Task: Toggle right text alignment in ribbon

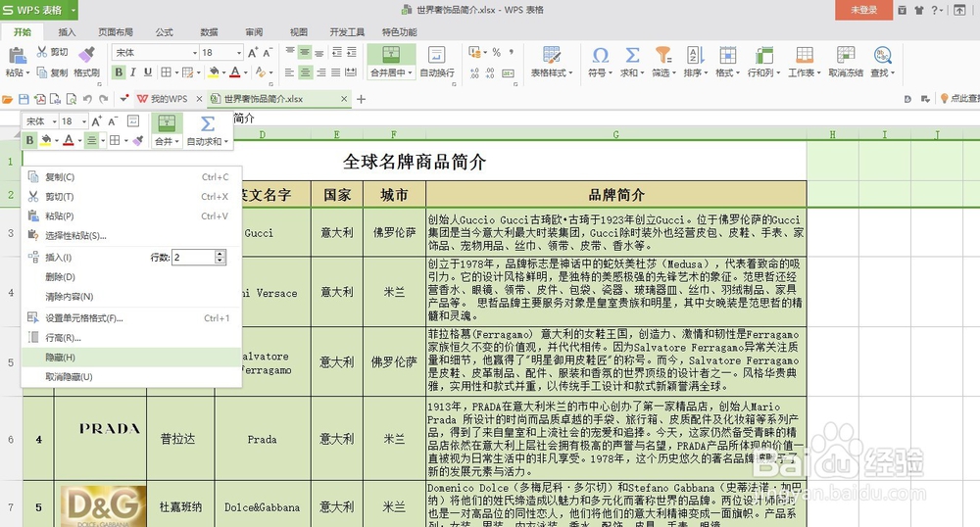Action: pos(320,72)
